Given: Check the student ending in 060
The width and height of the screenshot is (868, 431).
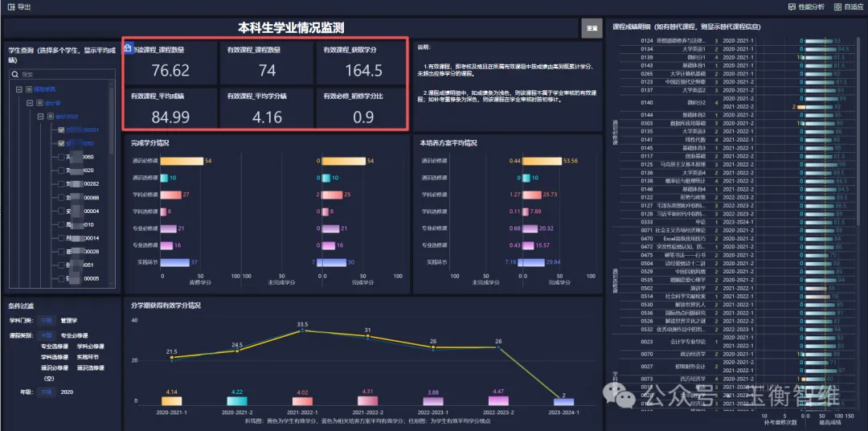Looking at the screenshot, I should [61, 157].
